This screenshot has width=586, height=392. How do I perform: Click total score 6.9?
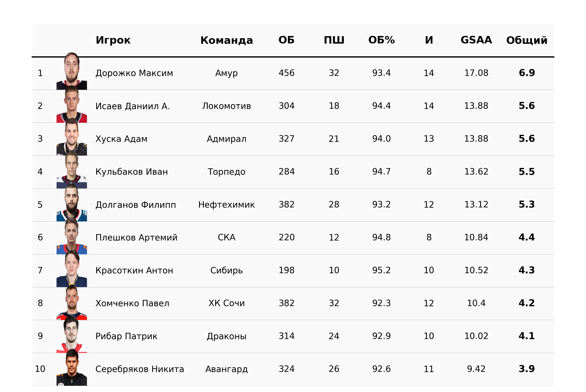click(x=527, y=73)
